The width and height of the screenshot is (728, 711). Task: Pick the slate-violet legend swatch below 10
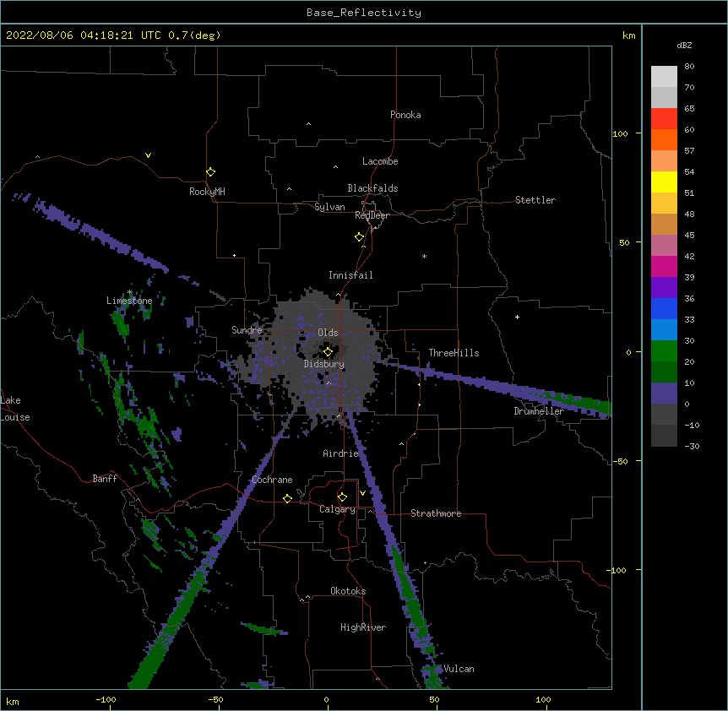coord(664,393)
